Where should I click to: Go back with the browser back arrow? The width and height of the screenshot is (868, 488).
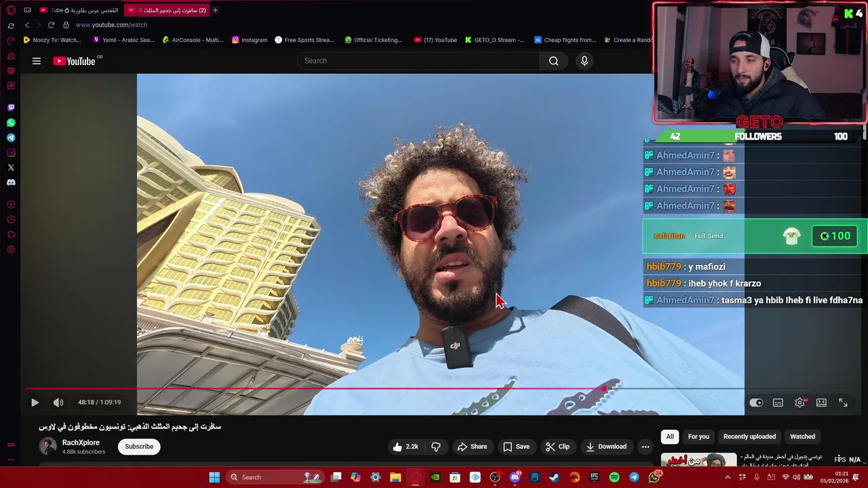pos(27,25)
